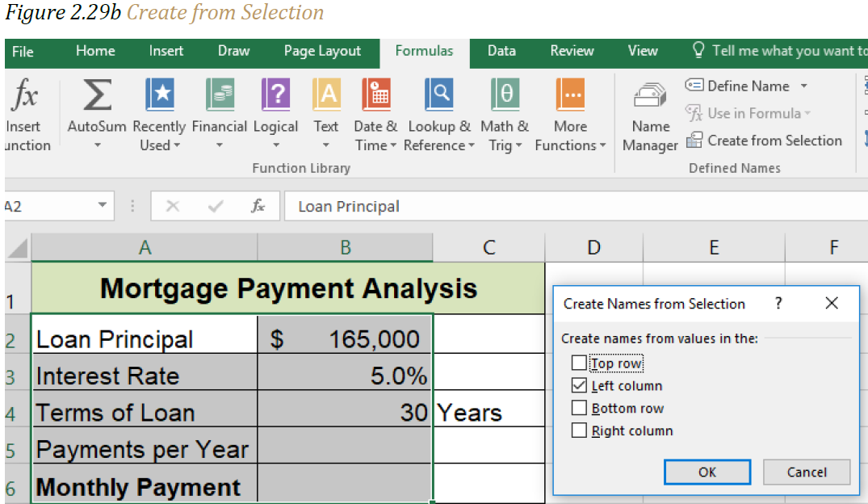Select column B header
The image size is (868, 504).
(345, 247)
